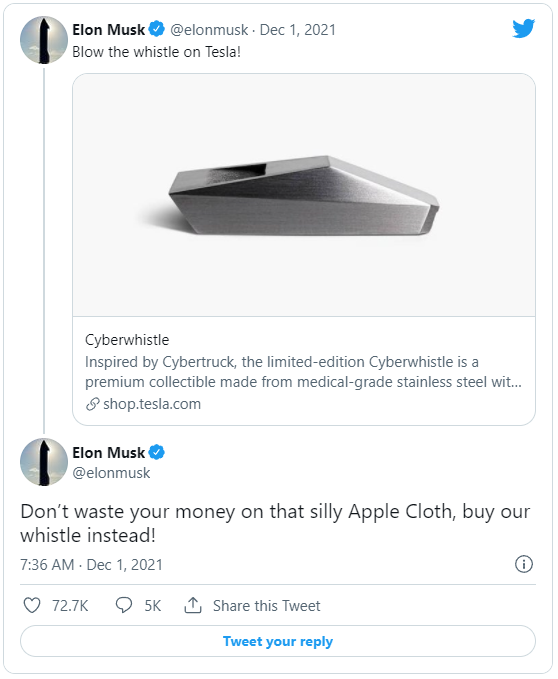The image size is (558, 679).
Task: Click the Dec 1, 2021 date in the header
Action: point(298,30)
